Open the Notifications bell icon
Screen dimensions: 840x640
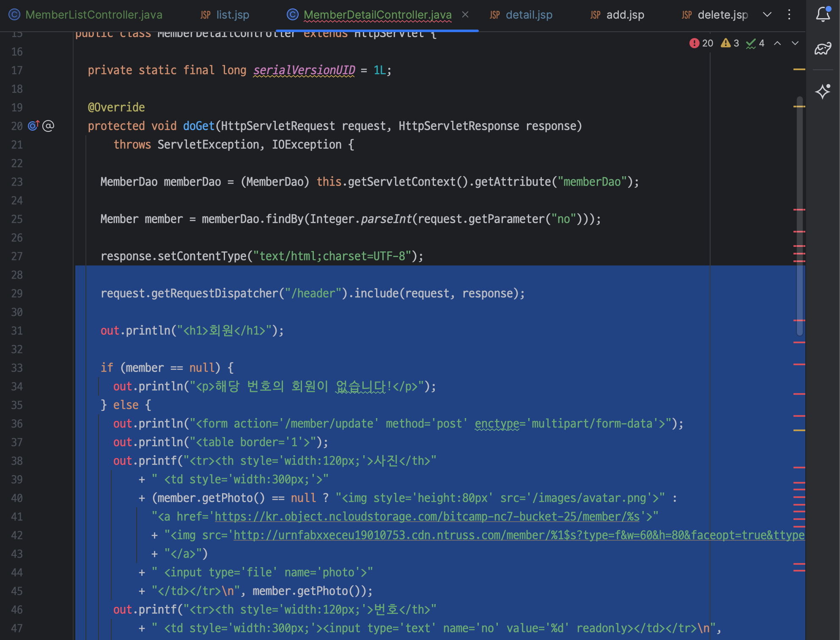pos(823,14)
